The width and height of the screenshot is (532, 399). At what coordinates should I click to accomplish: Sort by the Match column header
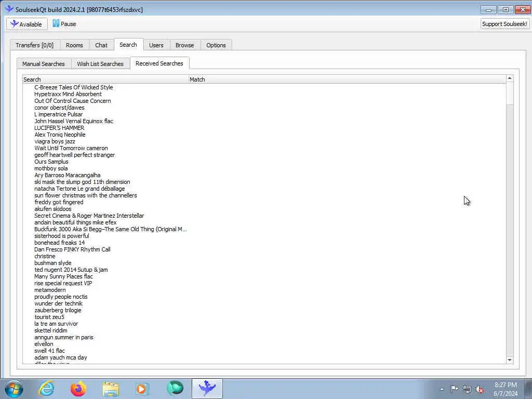pyautogui.click(x=347, y=79)
